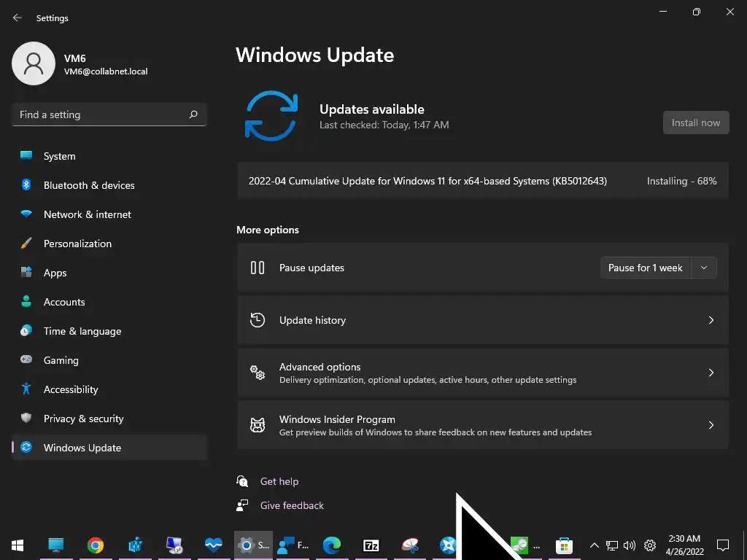Open Privacy & security settings
This screenshot has width=747, height=560.
click(x=109, y=419)
